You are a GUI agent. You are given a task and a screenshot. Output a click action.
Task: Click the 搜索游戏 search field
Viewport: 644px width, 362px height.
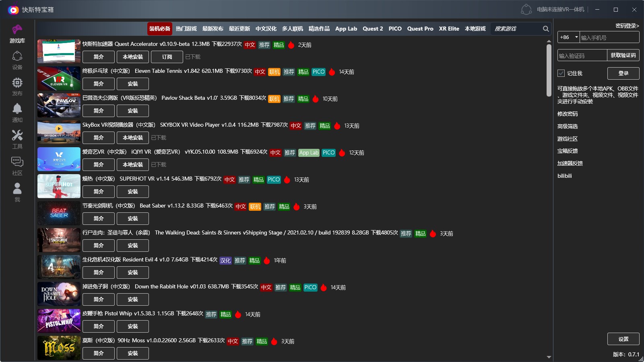pos(516,29)
